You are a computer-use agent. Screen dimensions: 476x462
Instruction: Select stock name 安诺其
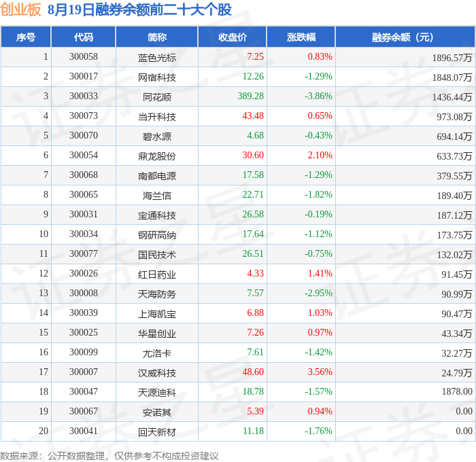tap(157, 412)
